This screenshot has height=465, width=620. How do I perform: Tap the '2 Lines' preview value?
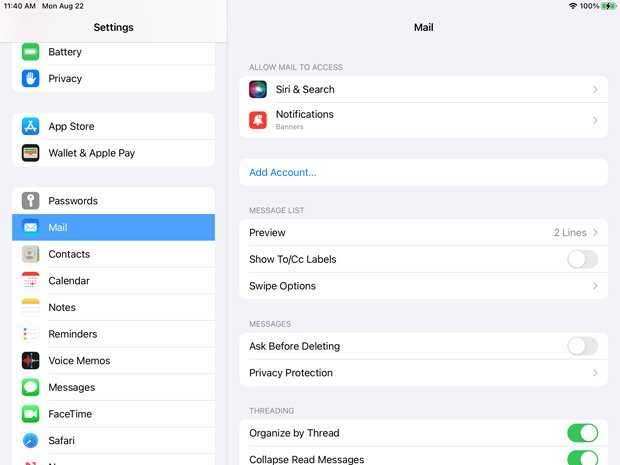coord(570,232)
